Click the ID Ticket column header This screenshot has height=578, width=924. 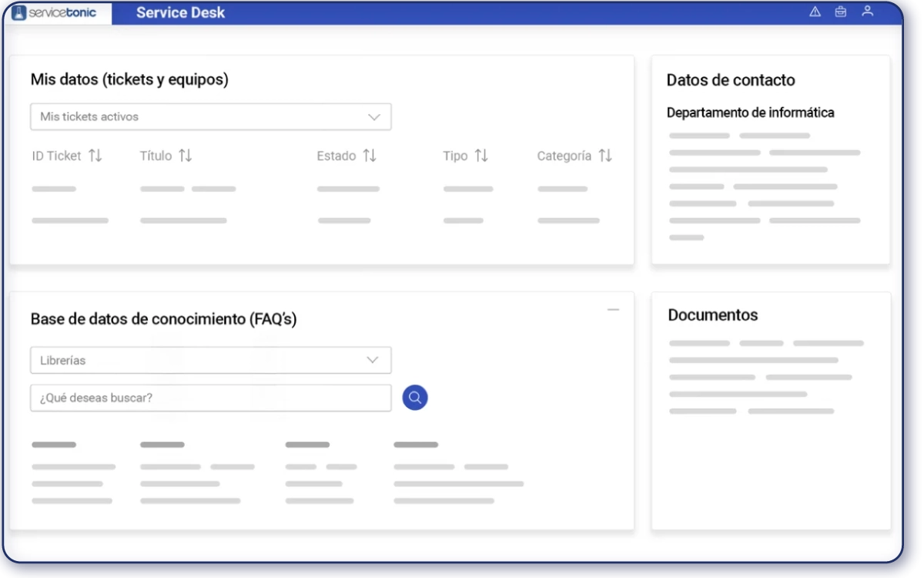pos(56,156)
